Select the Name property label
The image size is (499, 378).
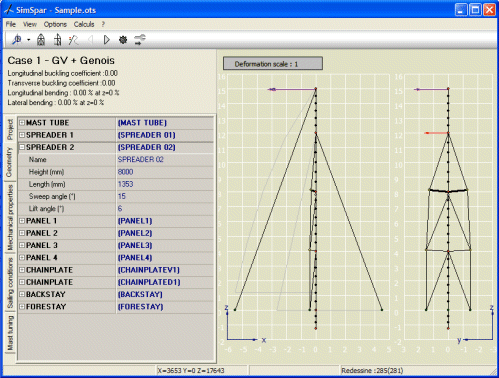tap(37, 160)
